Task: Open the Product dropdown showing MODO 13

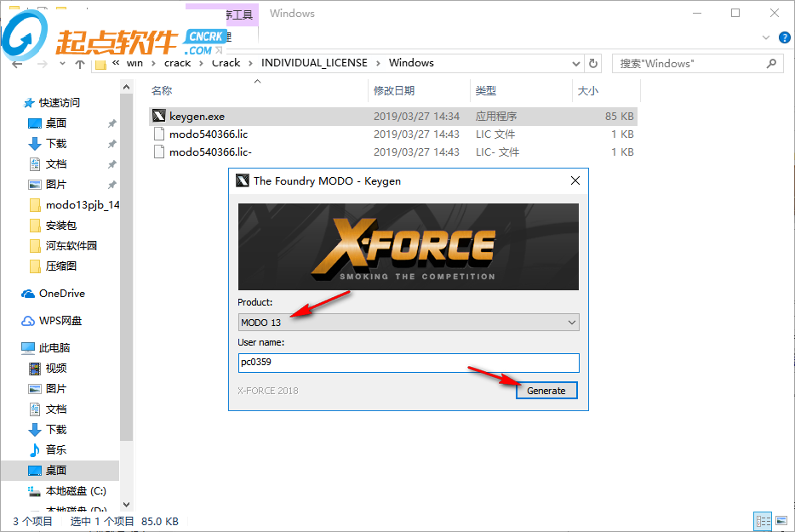Action: (x=409, y=323)
